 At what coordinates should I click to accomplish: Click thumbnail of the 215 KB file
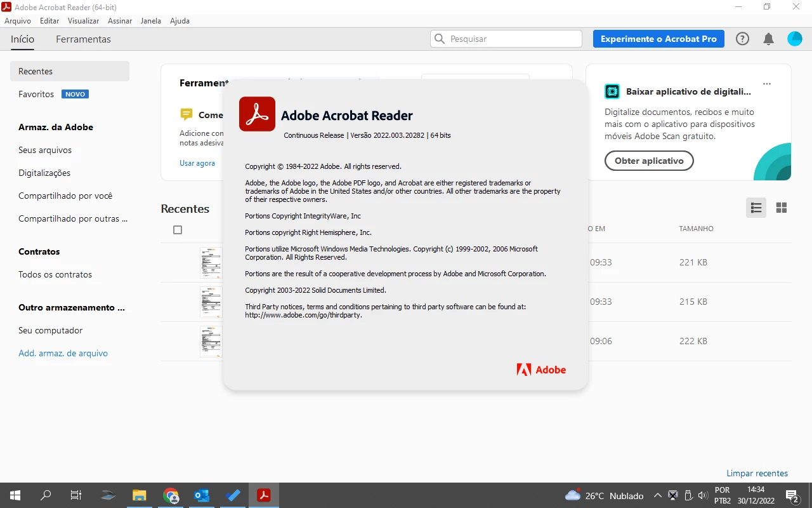211,302
